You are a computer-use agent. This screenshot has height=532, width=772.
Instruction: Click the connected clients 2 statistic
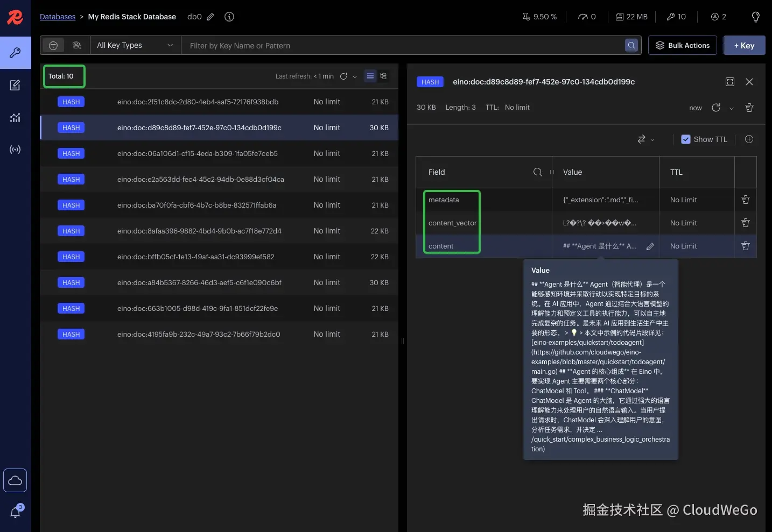click(719, 17)
